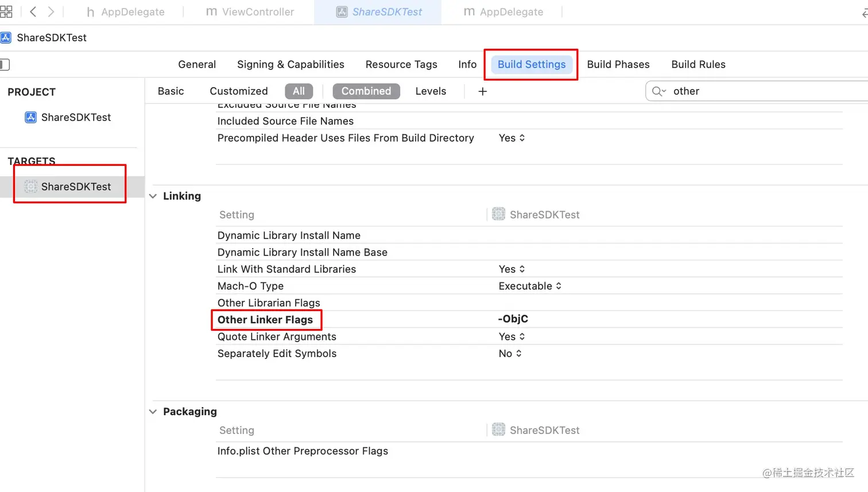Select the Included Source File Names row
868x492 pixels.
tap(529, 121)
